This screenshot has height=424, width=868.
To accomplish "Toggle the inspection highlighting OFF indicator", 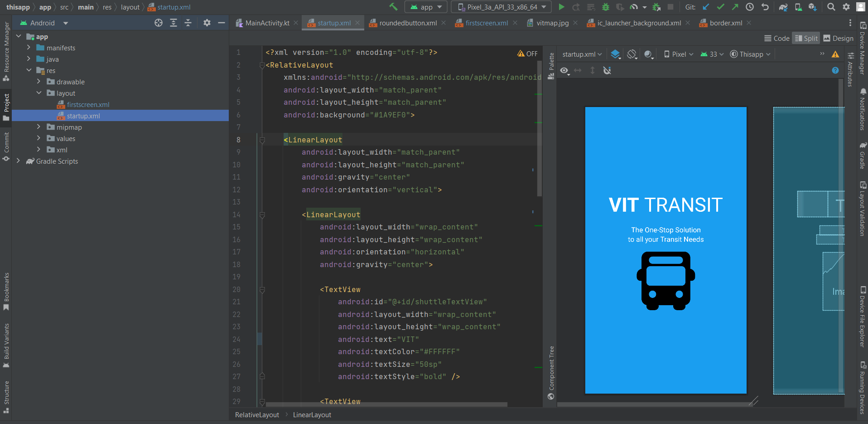I will pyautogui.click(x=528, y=53).
